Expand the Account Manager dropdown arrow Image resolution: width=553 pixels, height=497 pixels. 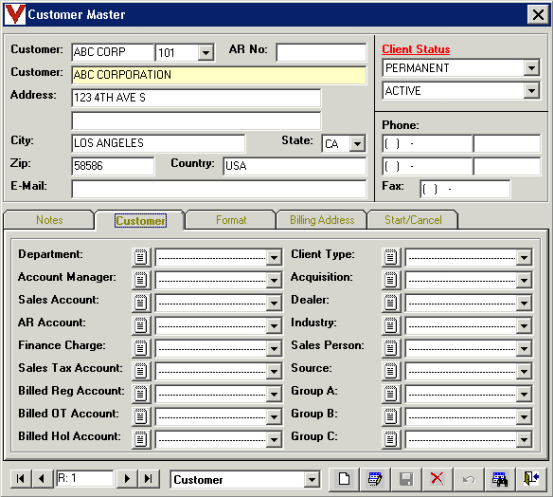click(274, 280)
